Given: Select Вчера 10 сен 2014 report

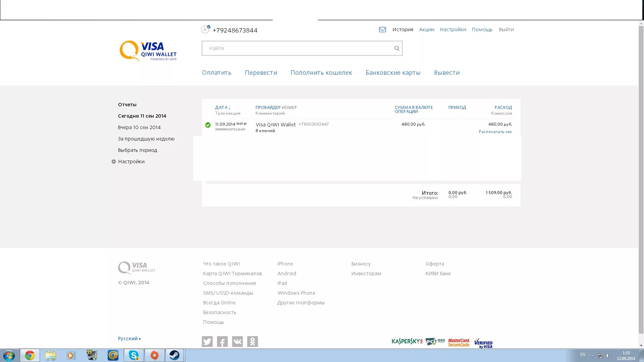Looking at the screenshot, I should pos(139,127).
